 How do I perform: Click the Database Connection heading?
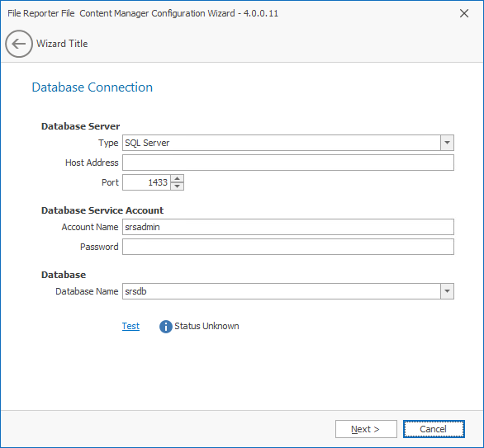pos(93,87)
